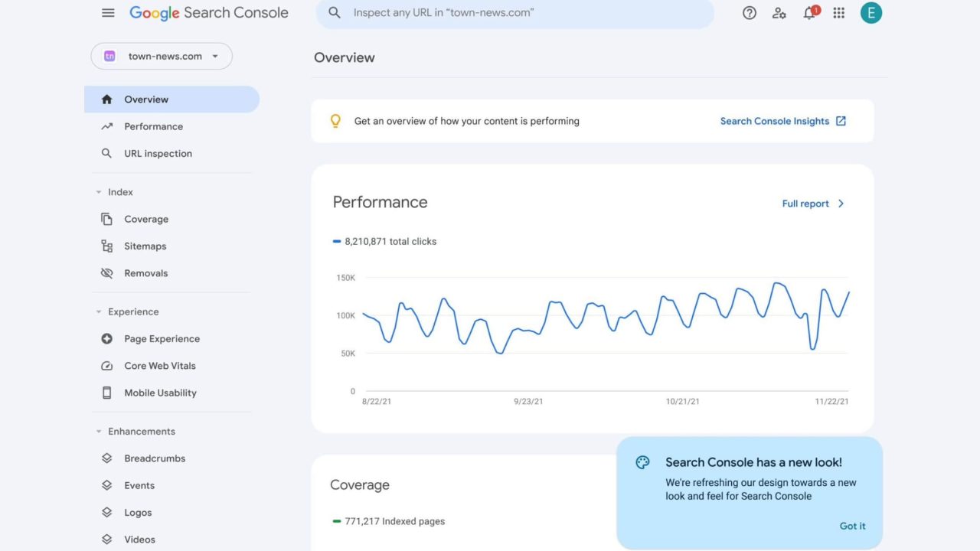Open the Coverage report in sidebar

click(171, 219)
